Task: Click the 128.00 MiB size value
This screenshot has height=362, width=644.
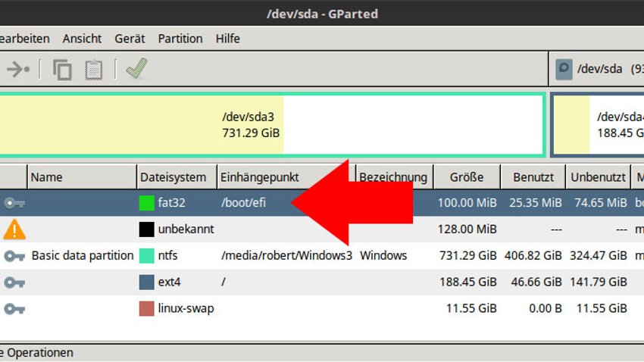Action: pyautogui.click(x=467, y=229)
